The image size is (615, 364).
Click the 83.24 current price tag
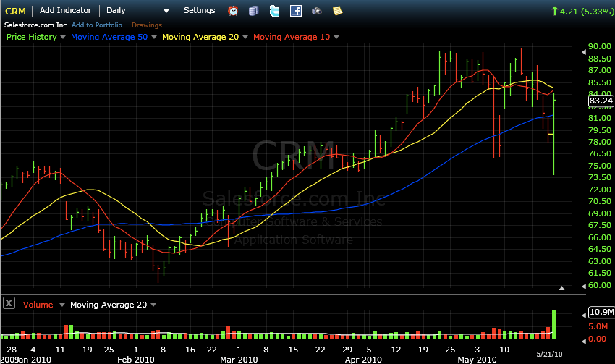601,101
